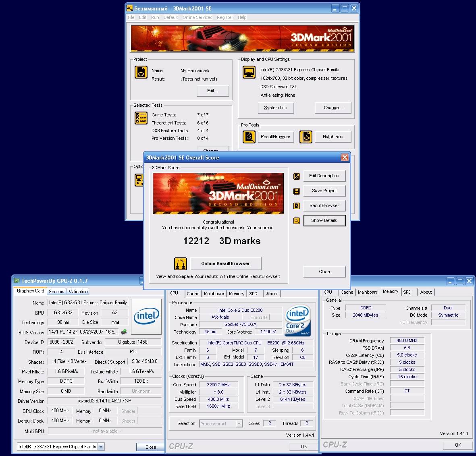Click the BIOS chip icon in GPU-Z

(124, 332)
